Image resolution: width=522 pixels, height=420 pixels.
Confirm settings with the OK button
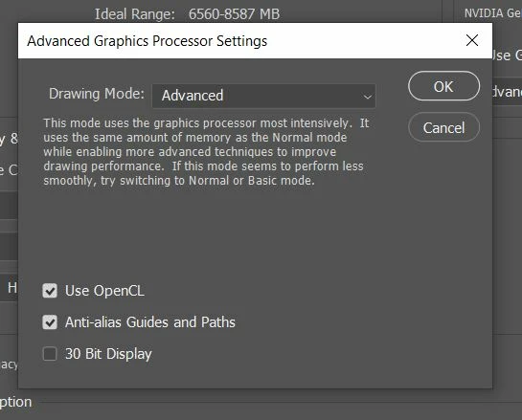[x=443, y=86]
